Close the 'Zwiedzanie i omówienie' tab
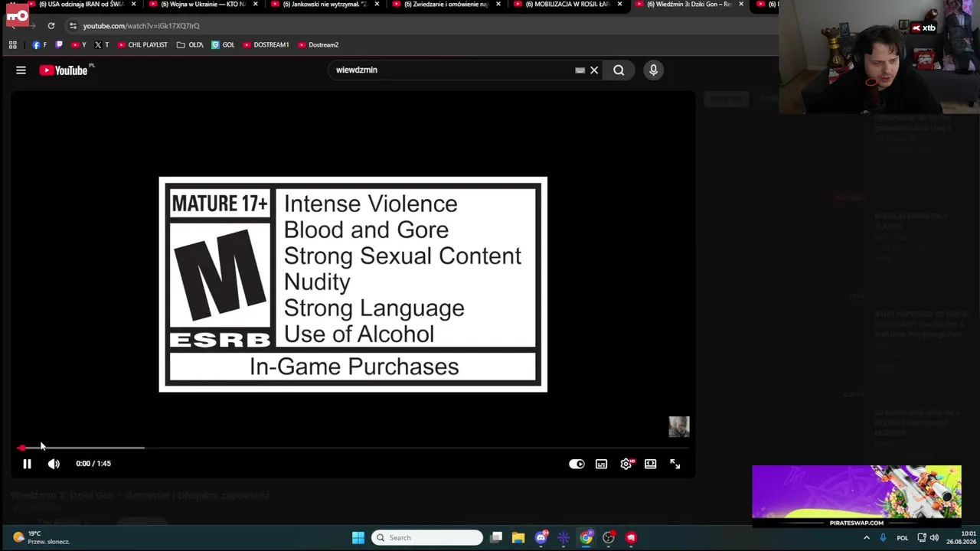Screen dimensions: 980x551 pos(498,5)
